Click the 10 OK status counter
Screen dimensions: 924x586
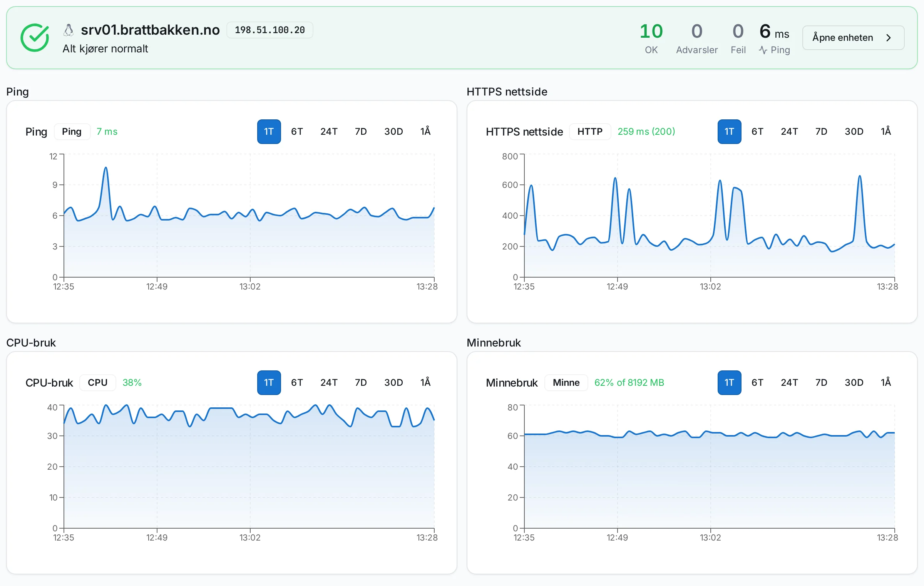point(651,39)
